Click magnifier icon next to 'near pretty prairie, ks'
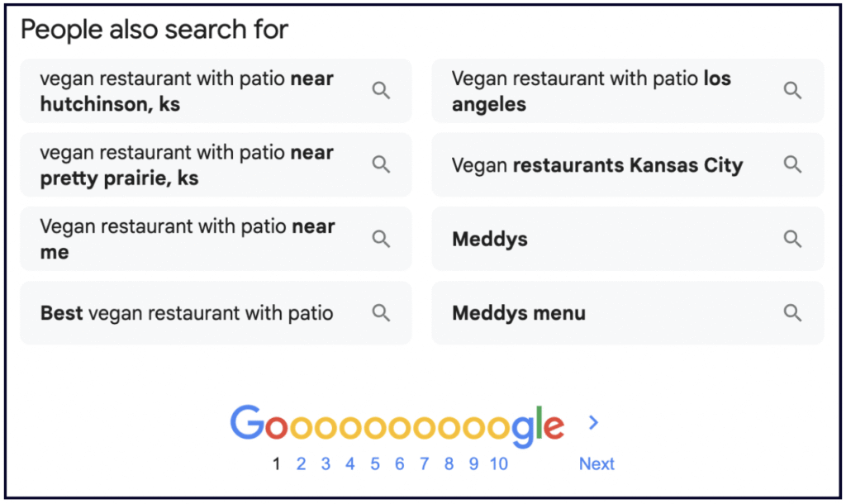This screenshot has width=846, height=504. coord(381,165)
